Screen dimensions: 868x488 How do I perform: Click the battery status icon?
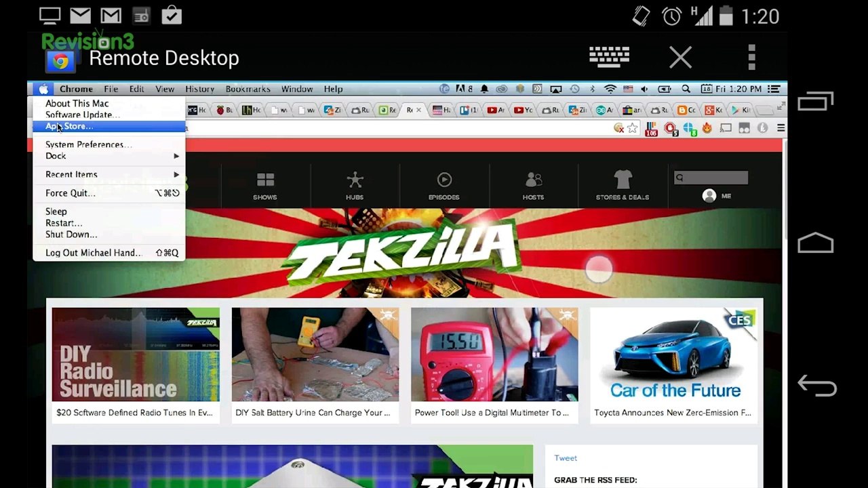click(665, 89)
